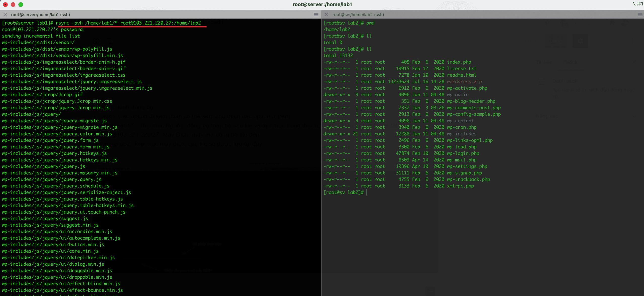Click ui/accordion.min.js output line
644x296 pixels.
[57, 232]
